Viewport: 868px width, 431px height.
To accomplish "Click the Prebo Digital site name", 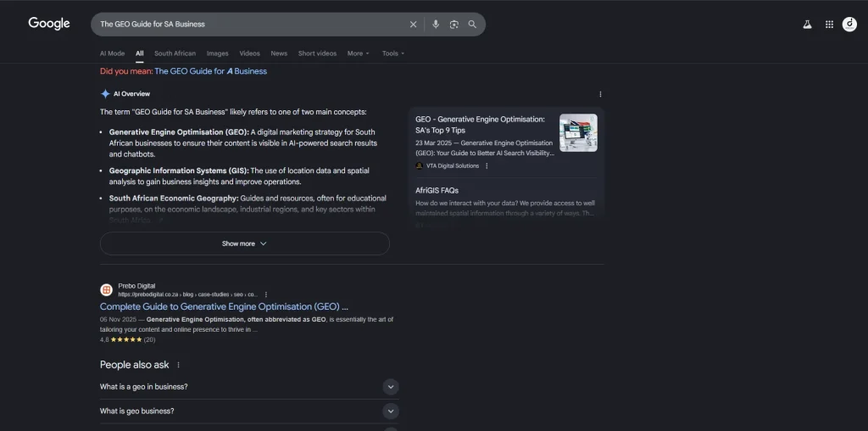I will pos(136,286).
